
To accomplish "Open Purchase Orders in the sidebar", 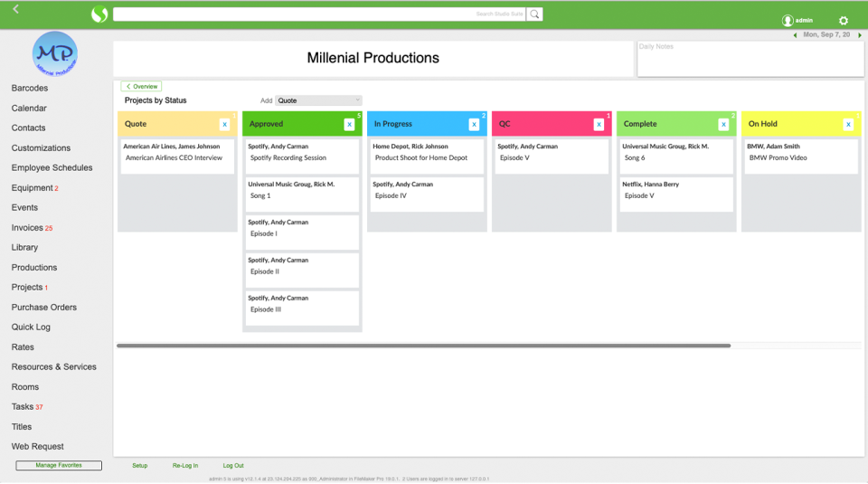I will [43, 308].
